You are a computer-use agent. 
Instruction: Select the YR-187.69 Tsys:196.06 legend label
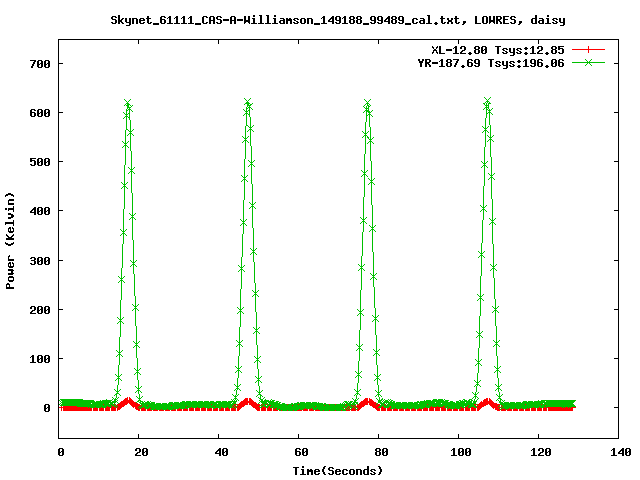click(491, 63)
